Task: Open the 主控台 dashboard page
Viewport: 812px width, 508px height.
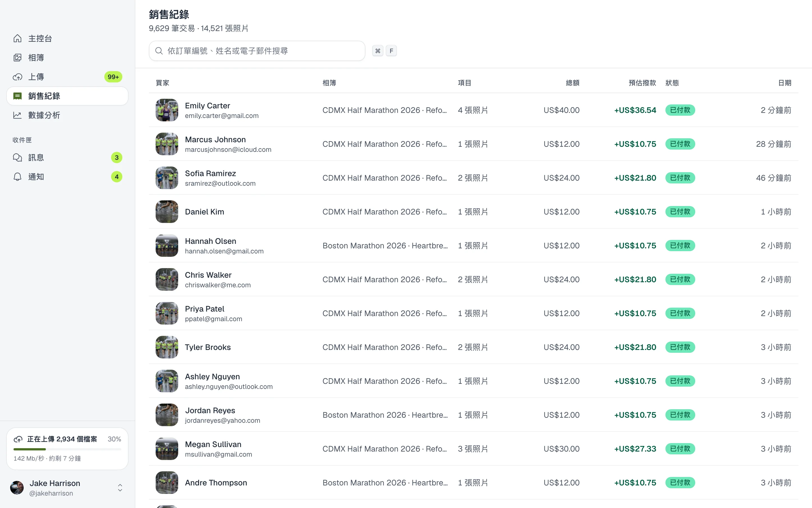Action: [x=67, y=39]
